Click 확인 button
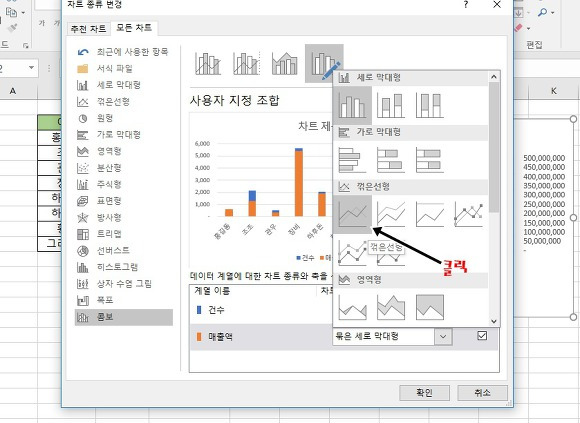 [x=424, y=392]
